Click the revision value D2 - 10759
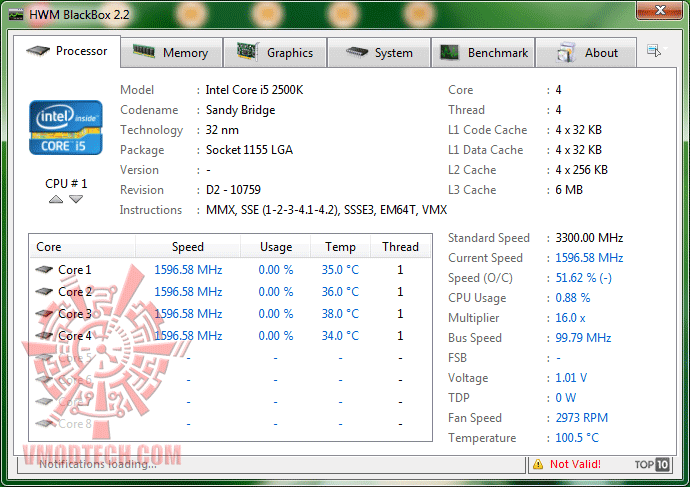 233,190
